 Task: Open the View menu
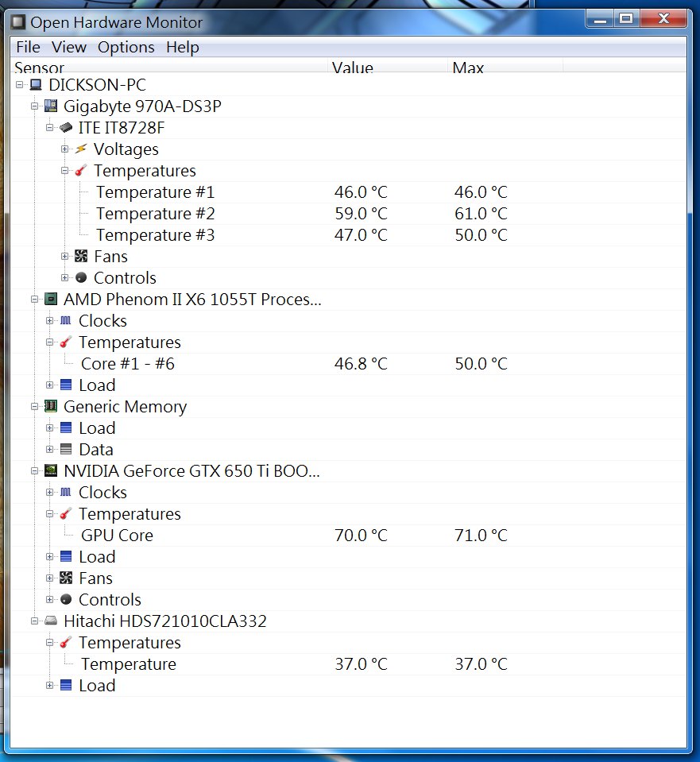pyautogui.click(x=69, y=47)
